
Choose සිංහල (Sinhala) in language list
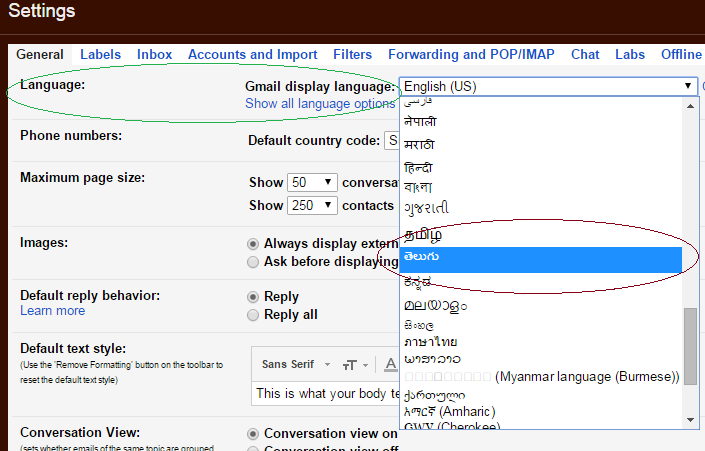point(540,325)
